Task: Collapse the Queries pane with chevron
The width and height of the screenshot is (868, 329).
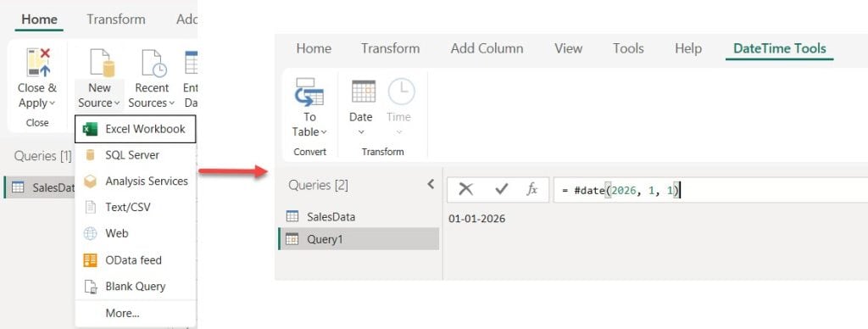Action: (431, 185)
